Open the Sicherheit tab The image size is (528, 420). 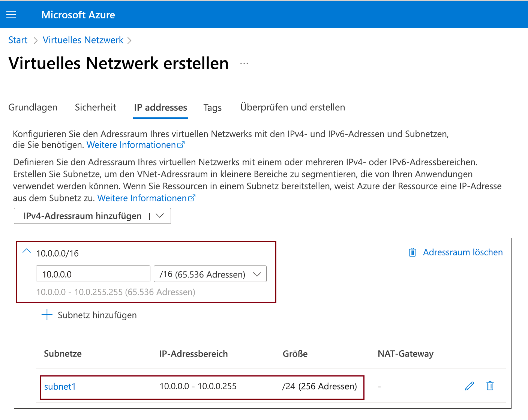tap(95, 107)
